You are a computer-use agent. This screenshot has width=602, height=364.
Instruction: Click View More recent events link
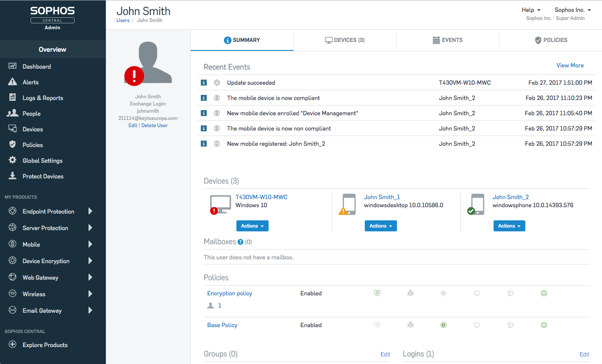(x=570, y=65)
